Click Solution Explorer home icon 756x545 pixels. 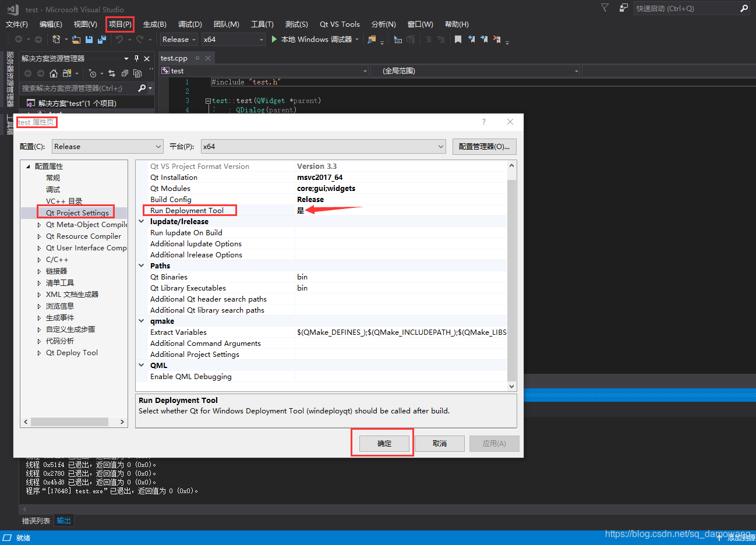(x=54, y=73)
